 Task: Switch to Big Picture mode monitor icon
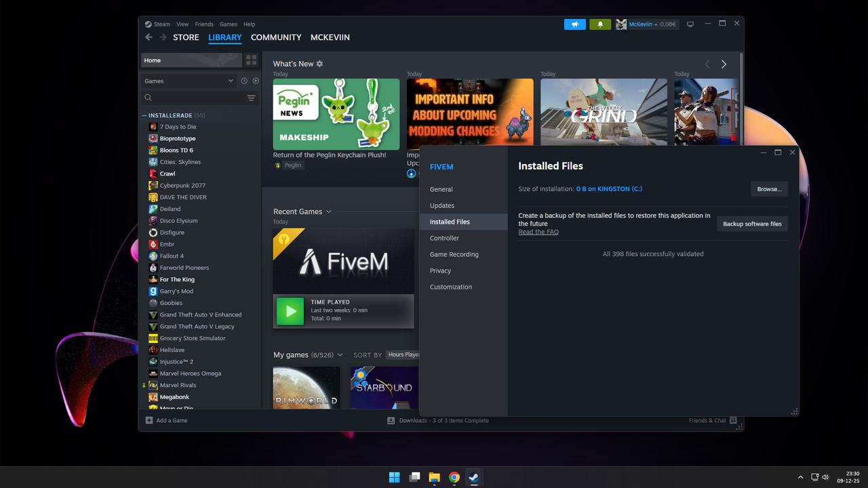pyautogui.click(x=690, y=24)
